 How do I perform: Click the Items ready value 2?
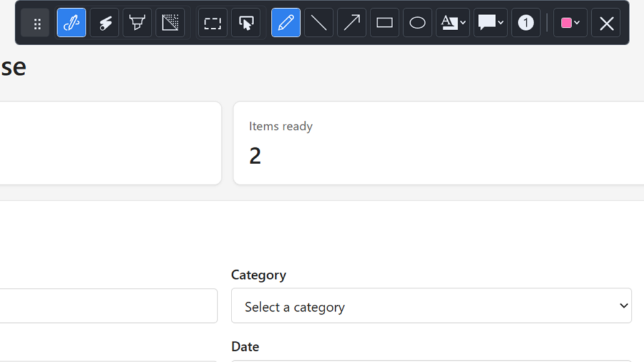coord(255,156)
